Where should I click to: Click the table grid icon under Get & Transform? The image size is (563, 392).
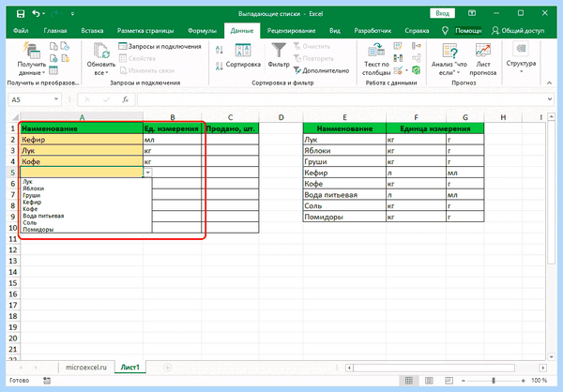coord(53,70)
